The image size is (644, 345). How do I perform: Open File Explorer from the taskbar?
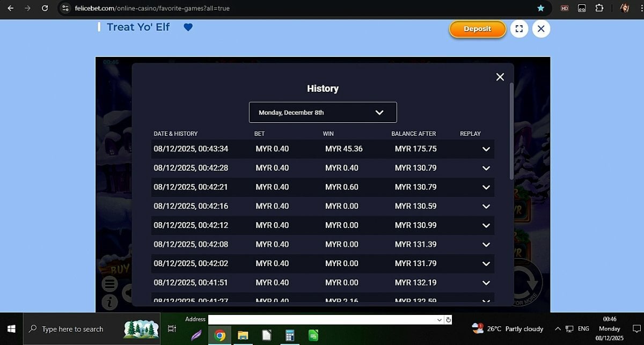pos(243,335)
